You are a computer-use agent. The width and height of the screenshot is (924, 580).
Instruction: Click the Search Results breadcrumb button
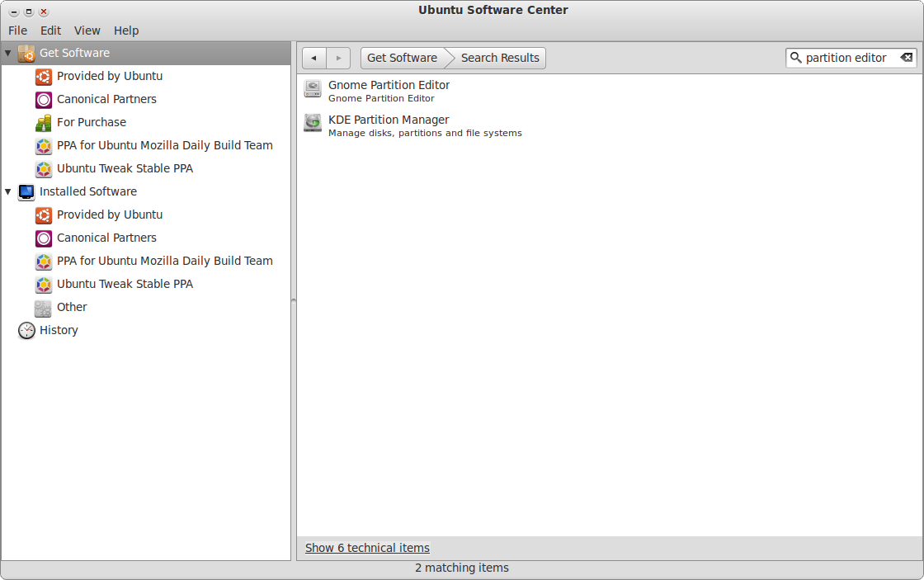tap(500, 58)
